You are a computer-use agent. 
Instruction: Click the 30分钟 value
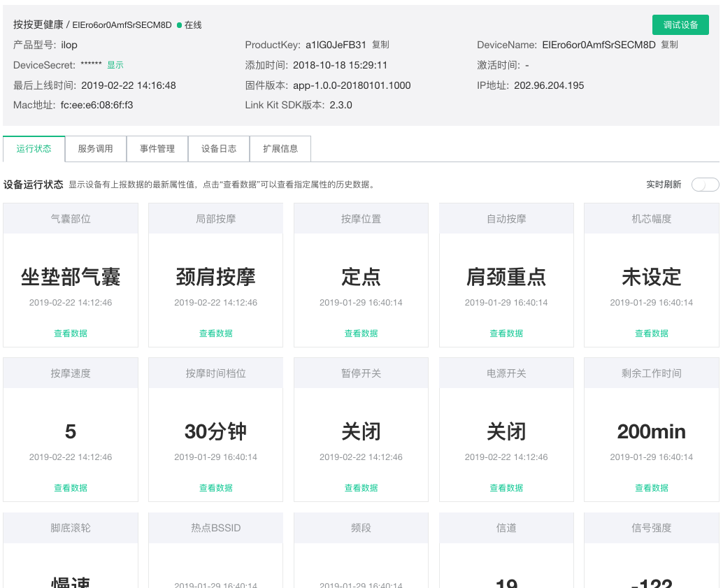pos(216,431)
